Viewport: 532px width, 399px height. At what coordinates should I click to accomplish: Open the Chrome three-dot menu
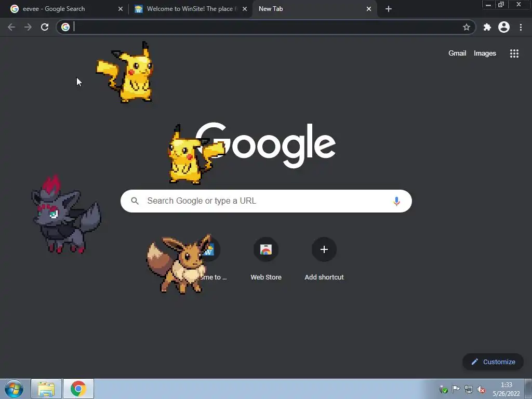tap(521, 27)
